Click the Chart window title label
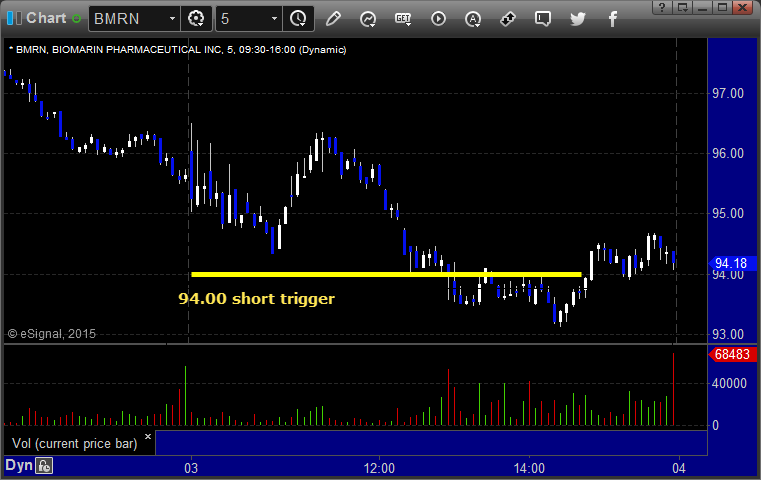Viewport: 761px width, 480px height. point(46,18)
